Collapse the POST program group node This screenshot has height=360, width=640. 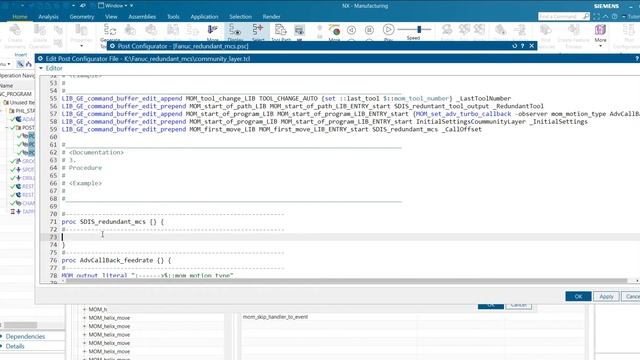8,128
